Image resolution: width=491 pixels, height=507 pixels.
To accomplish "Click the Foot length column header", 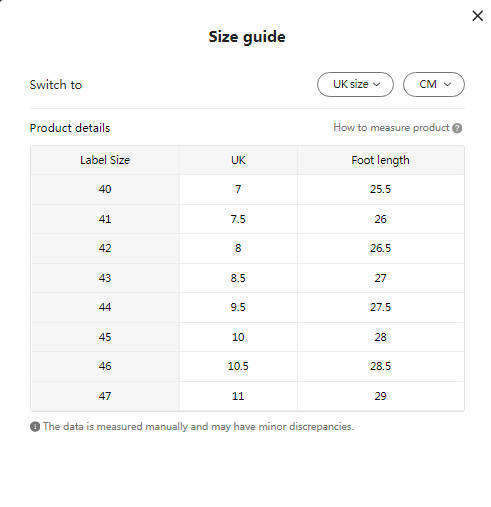I will pyautogui.click(x=380, y=160).
